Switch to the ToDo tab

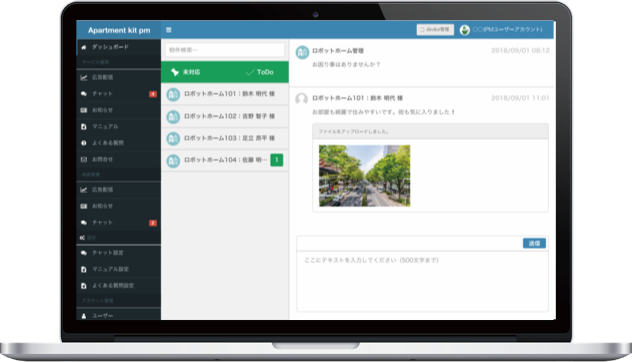click(260, 72)
